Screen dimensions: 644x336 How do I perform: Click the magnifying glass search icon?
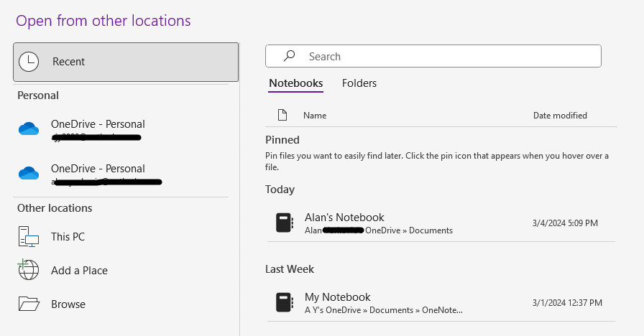[289, 56]
